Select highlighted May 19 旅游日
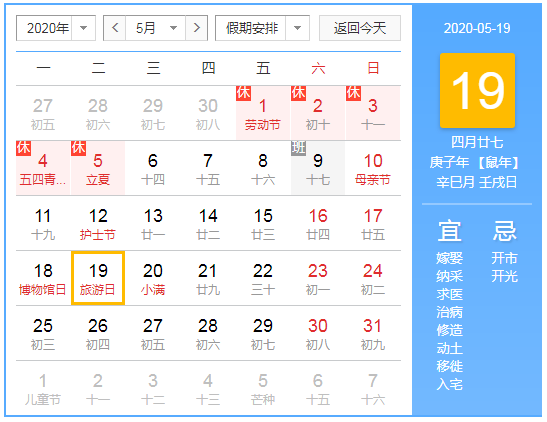 pos(98,278)
